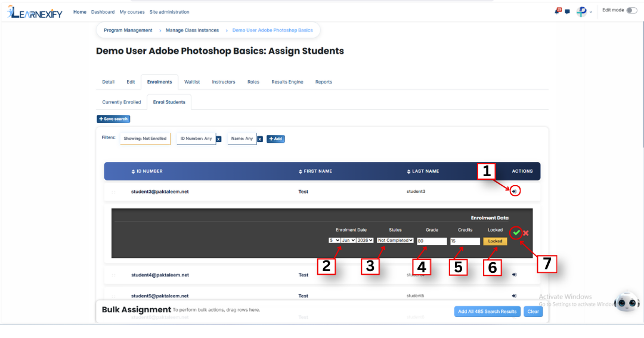Click the last name student5 cell

click(x=415, y=296)
